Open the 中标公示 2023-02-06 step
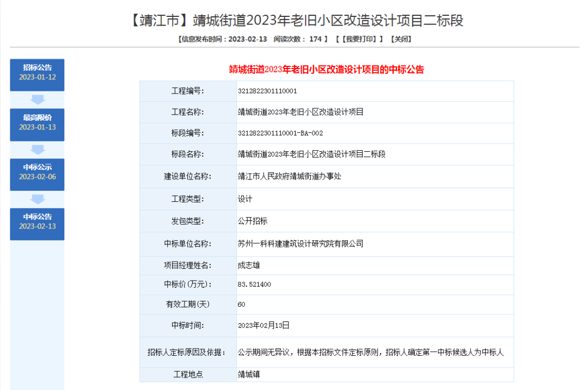588x390 pixels. 37,175
